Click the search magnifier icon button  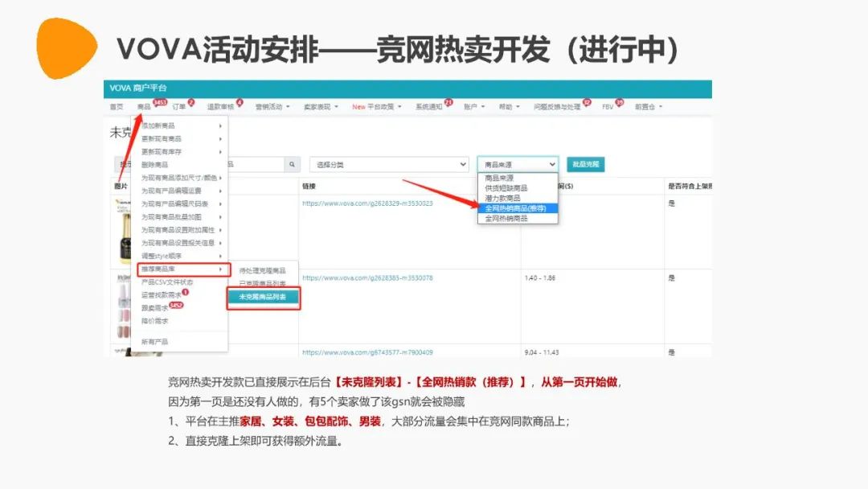point(292,165)
